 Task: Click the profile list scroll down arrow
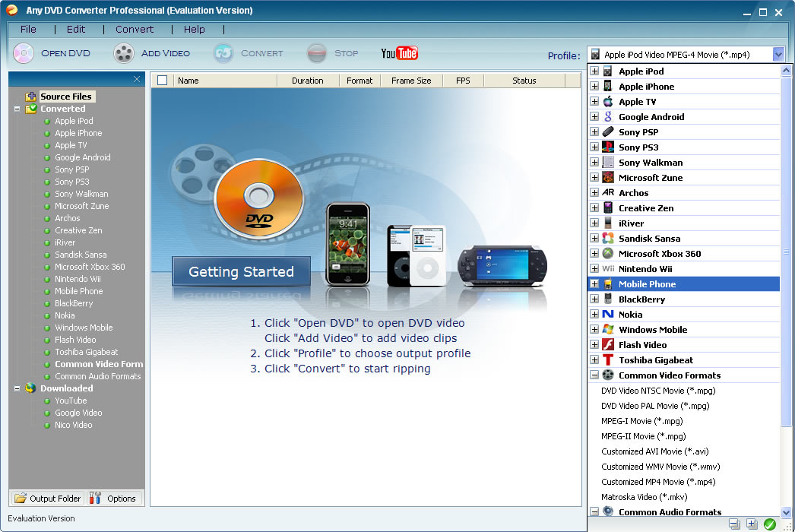pyautogui.click(x=786, y=512)
